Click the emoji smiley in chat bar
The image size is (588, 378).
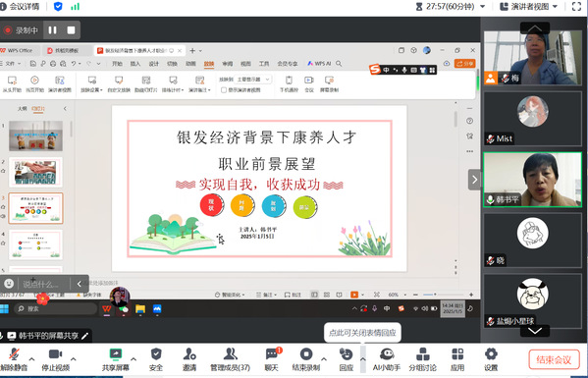click(x=9, y=284)
